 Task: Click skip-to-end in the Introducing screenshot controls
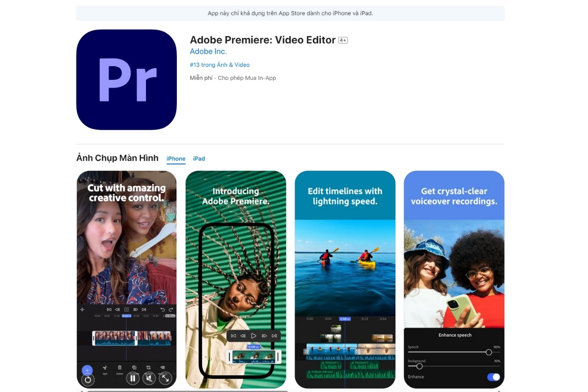click(274, 336)
